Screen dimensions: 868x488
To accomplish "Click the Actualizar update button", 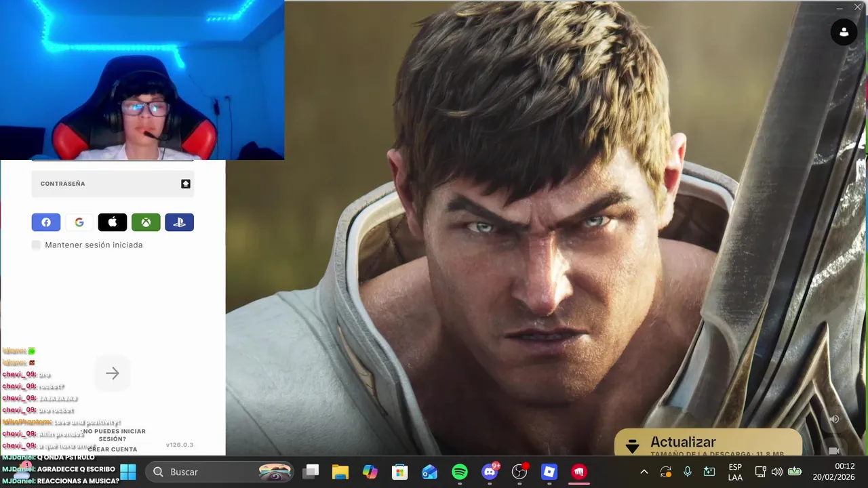I will click(708, 443).
